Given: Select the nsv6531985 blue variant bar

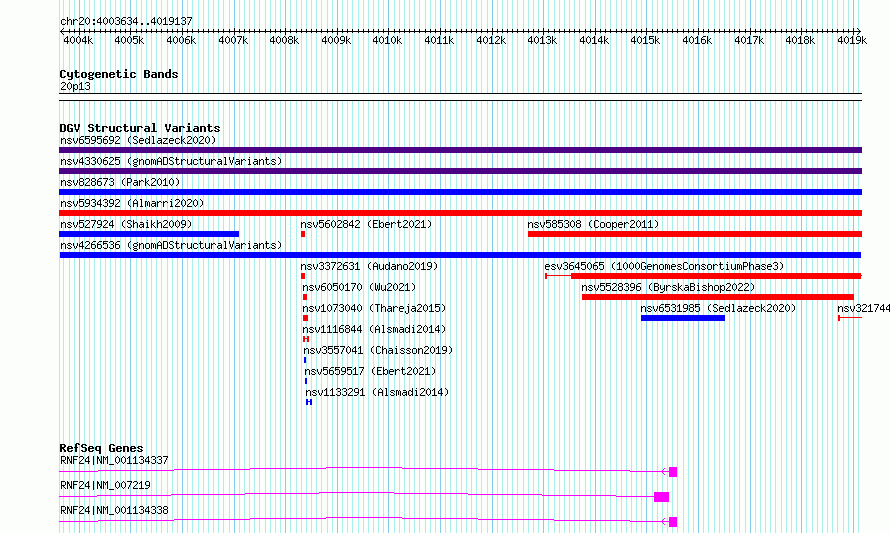Looking at the screenshot, I should pyautogui.click(x=683, y=318).
